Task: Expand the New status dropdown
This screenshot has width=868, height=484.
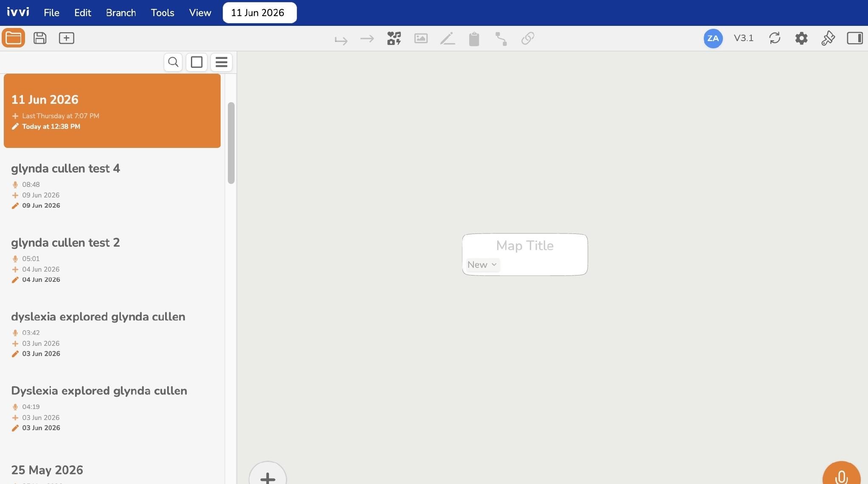Action: [x=482, y=265]
